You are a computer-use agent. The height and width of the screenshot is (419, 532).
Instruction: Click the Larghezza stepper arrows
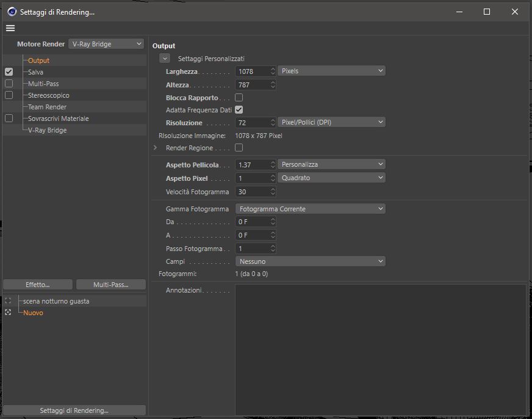pyautogui.click(x=273, y=71)
